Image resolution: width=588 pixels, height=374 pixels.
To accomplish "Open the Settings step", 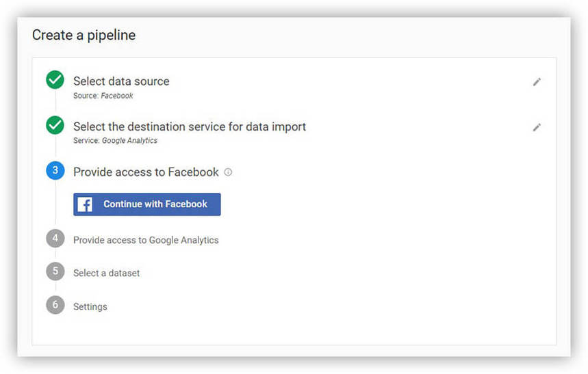I will [90, 306].
